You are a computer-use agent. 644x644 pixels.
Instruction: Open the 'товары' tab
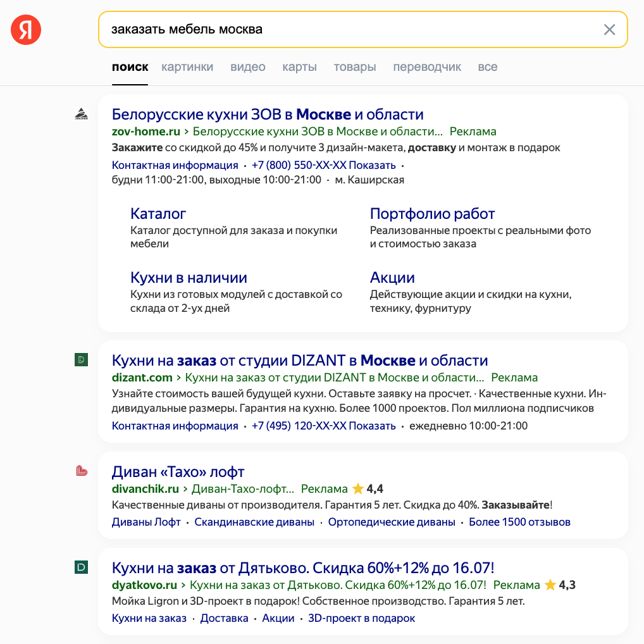click(355, 66)
